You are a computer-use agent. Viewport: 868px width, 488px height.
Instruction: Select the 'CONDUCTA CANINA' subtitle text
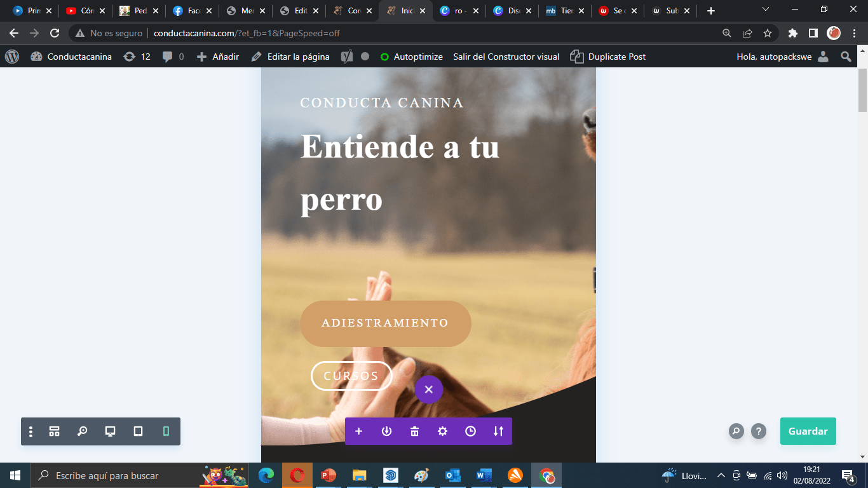382,103
